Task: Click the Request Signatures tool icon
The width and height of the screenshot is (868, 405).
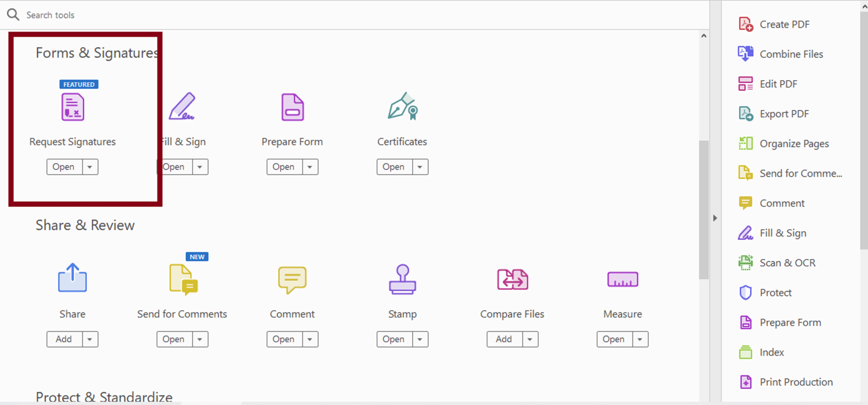Action: tap(72, 107)
